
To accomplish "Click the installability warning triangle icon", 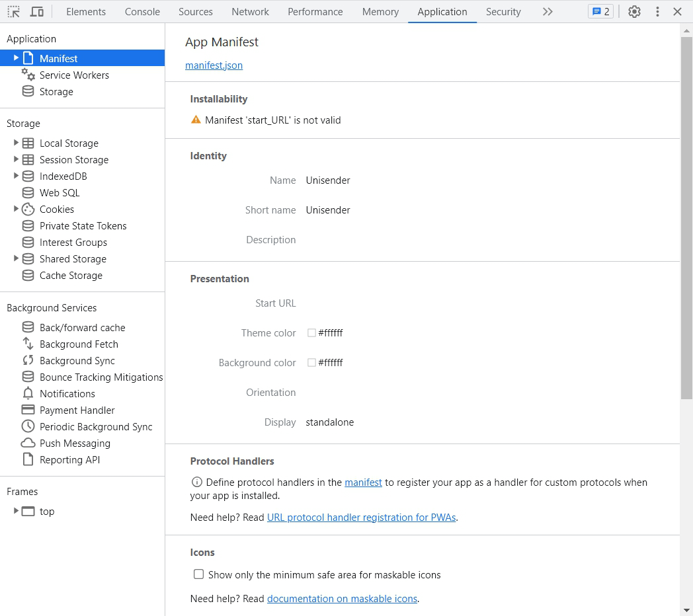I will tap(196, 120).
